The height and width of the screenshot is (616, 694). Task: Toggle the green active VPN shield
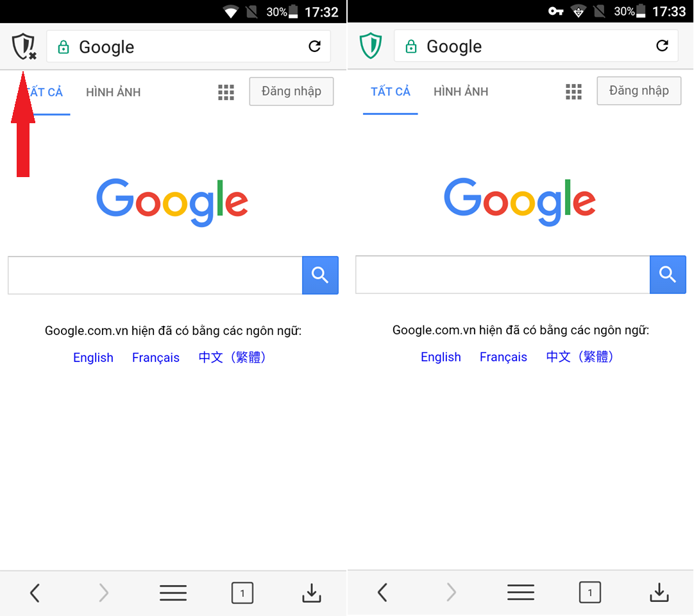pyautogui.click(x=371, y=46)
